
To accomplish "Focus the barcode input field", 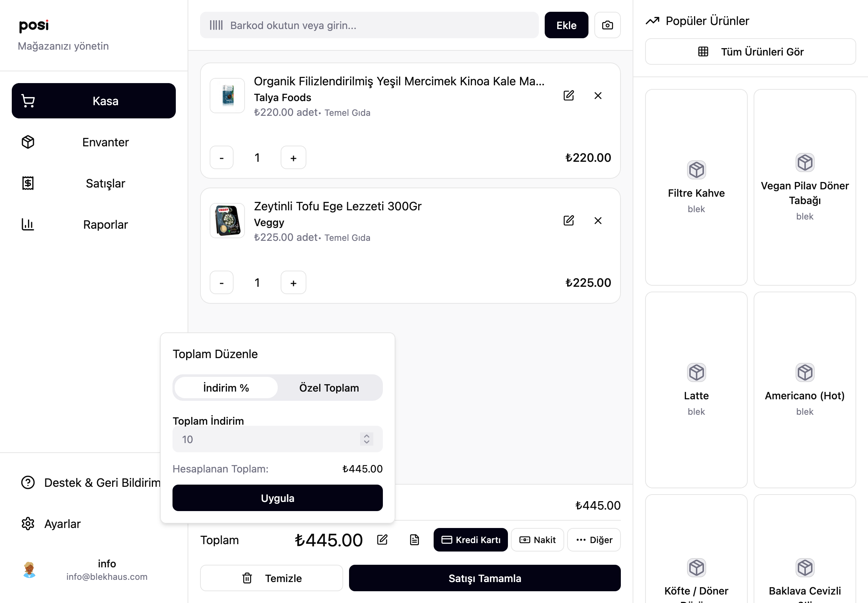I will pyautogui.click(x=369, y=25).
